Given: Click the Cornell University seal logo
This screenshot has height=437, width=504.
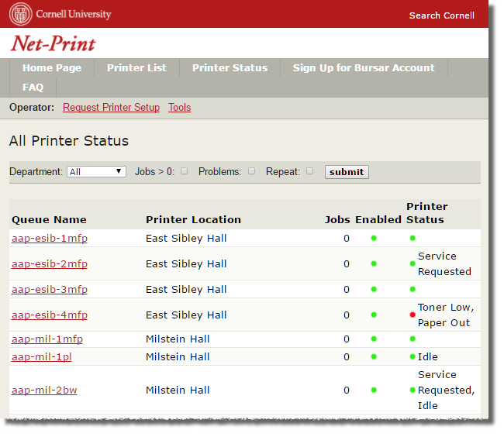Looking at the screenshot, I should 21,14.
